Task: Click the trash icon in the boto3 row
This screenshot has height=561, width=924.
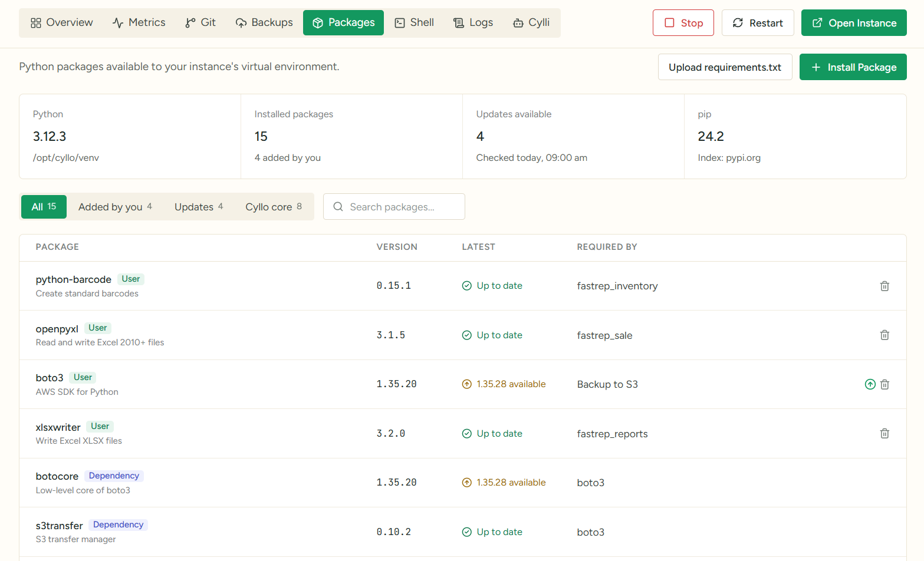Action: pyautogui.click(x=884, y=384)
